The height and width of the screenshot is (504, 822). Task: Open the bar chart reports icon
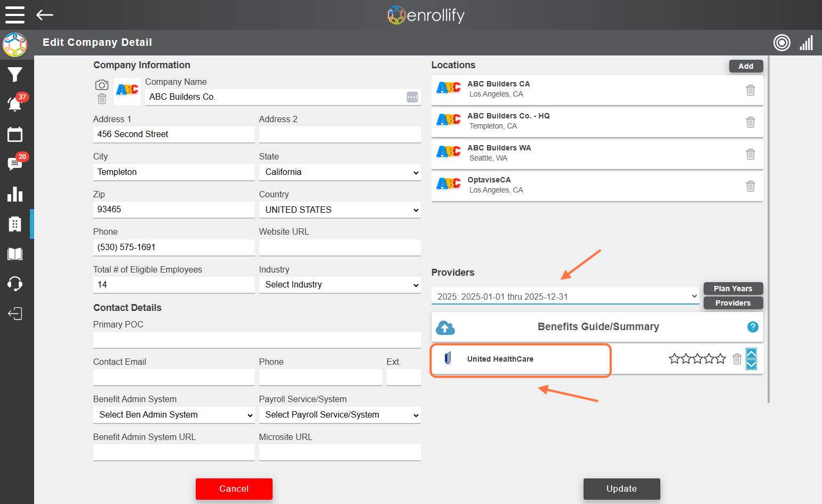[x=15, y=194]
